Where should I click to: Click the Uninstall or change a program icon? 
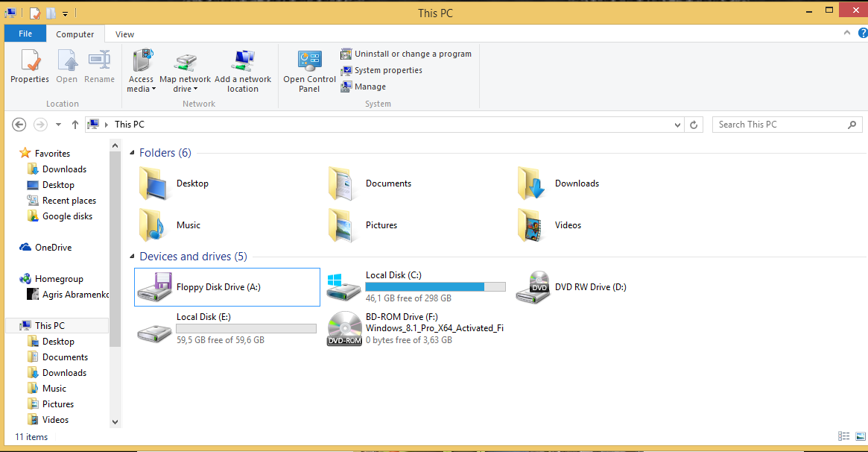[346, 54]
